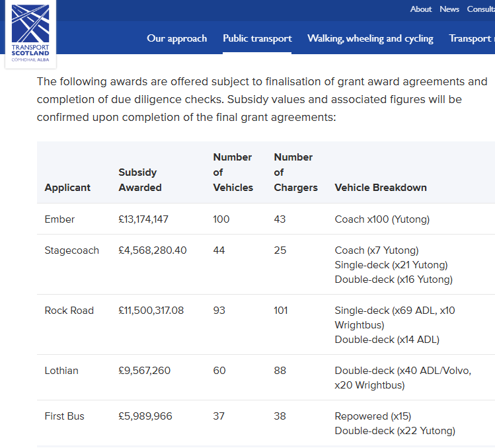Click Lothian's £9,567,260 subsidy value
The height and width of the screenshot is (448, 495).
144,371
